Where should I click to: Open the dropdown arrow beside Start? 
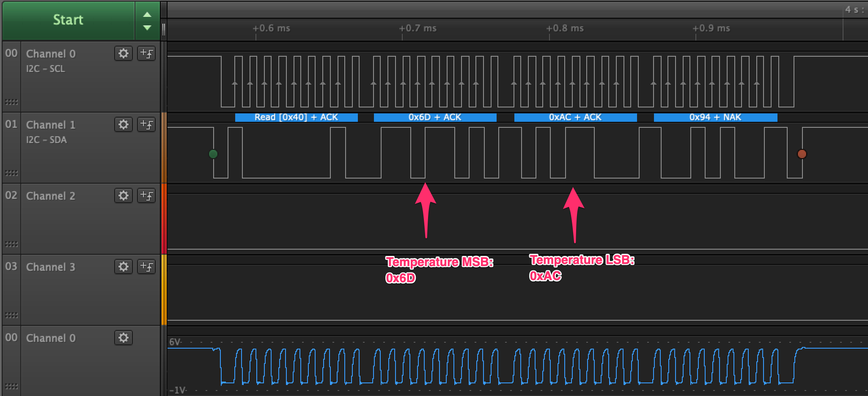coord(147,27)
